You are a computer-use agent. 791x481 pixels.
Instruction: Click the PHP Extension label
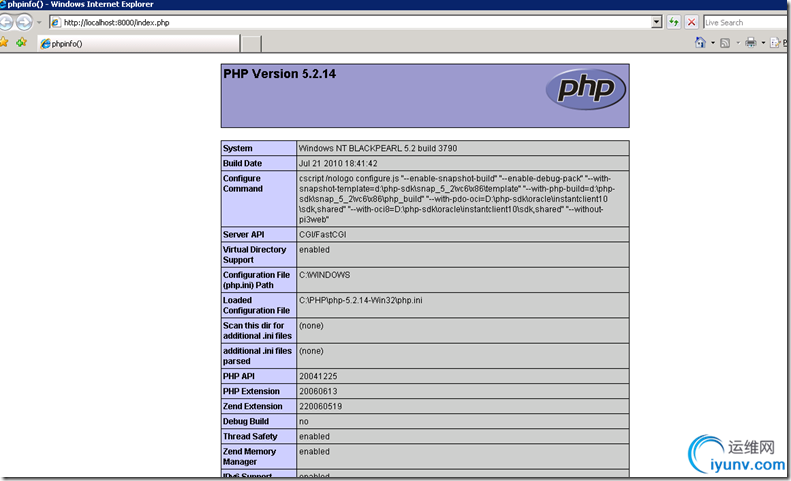tap(251, 392)
